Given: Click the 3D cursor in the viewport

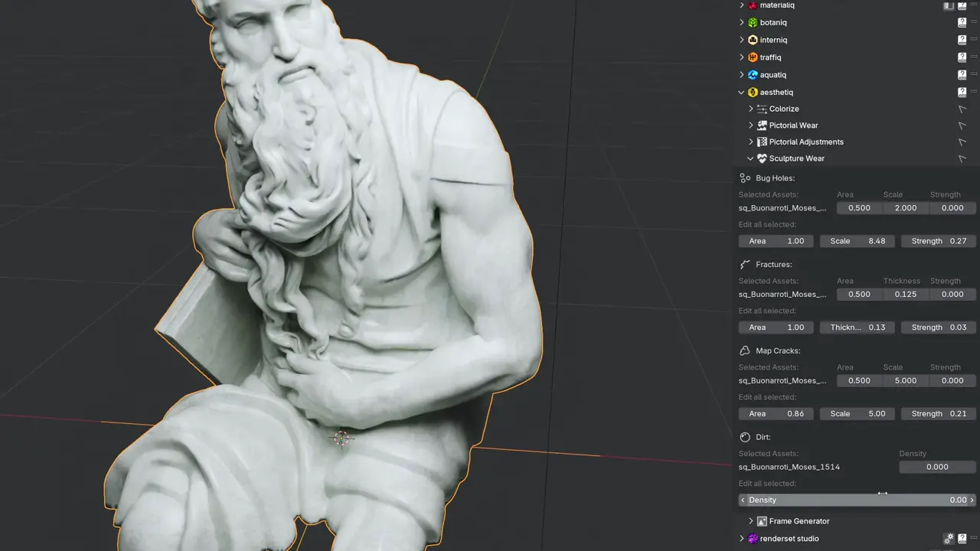Looking at the screenshot, I should (341, 439).
